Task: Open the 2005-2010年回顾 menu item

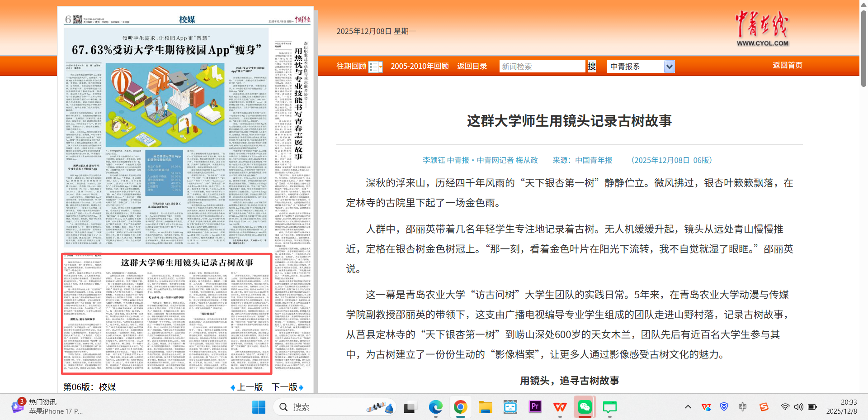Action: (420, 66)
